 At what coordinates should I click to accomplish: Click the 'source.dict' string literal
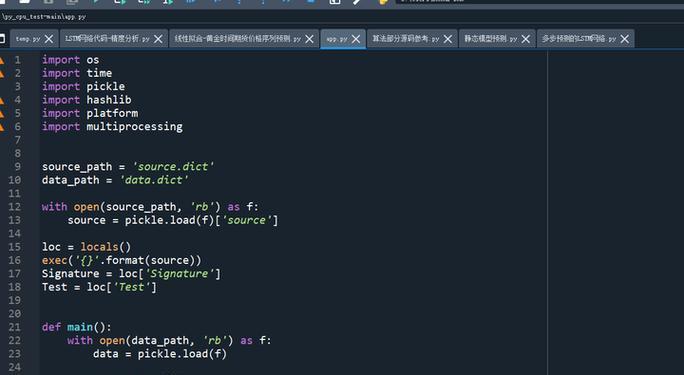click(x=173, y=167)
